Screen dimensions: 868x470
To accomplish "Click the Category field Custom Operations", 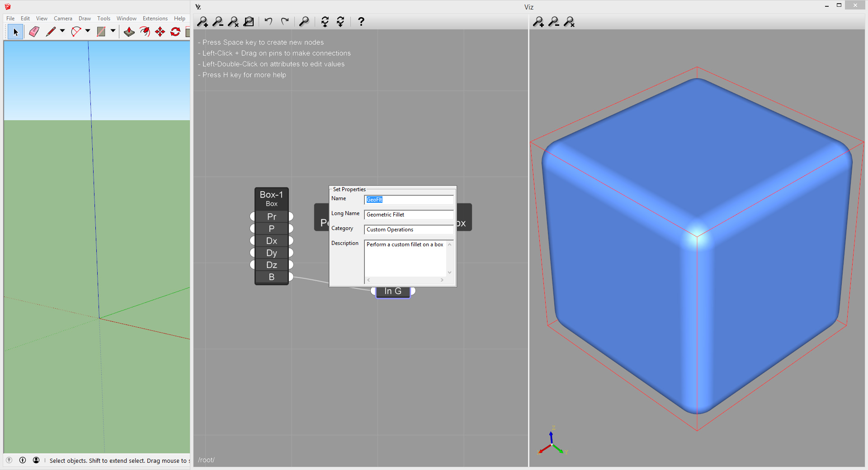I will point(408,230).
